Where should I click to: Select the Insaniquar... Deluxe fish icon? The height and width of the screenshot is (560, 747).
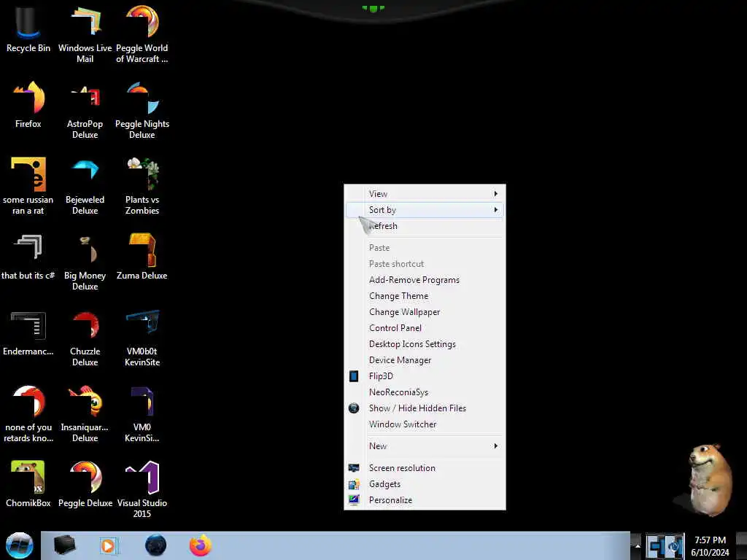(x=85, y=413)
